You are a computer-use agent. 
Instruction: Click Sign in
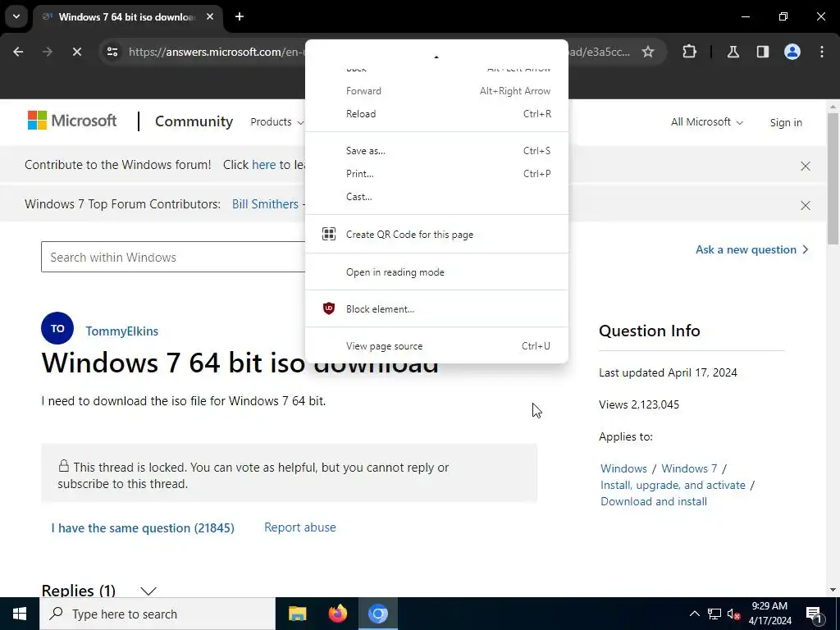[x=786, y=123]
